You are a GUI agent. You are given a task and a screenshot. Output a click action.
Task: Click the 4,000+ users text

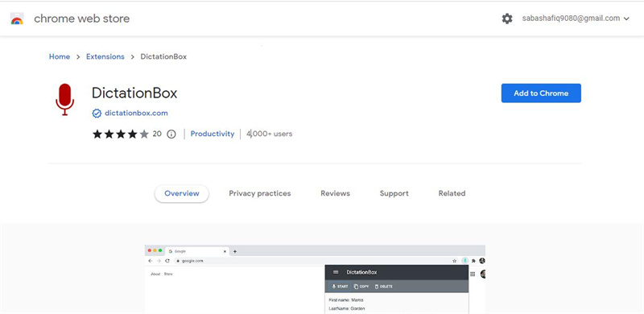click(270, 134)
